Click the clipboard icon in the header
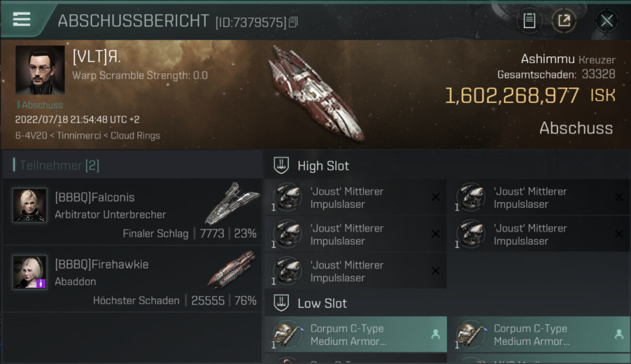 (x=529, y=21)
